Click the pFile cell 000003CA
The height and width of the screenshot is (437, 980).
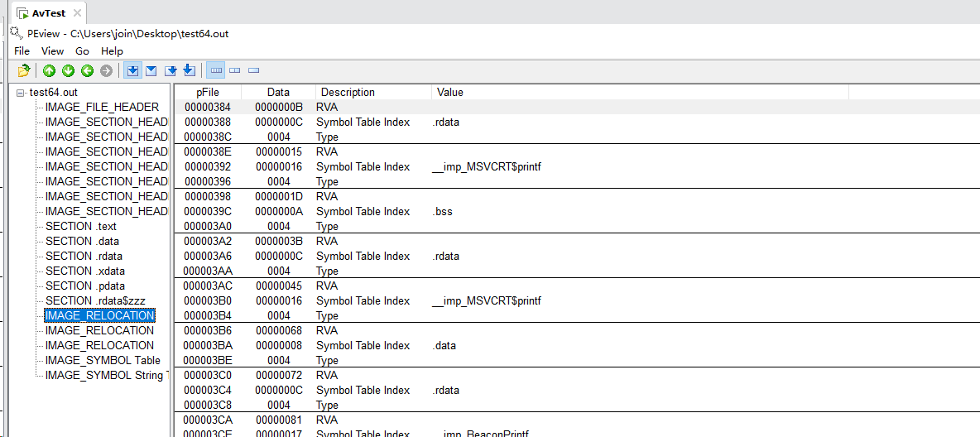(x=208, y=420)
